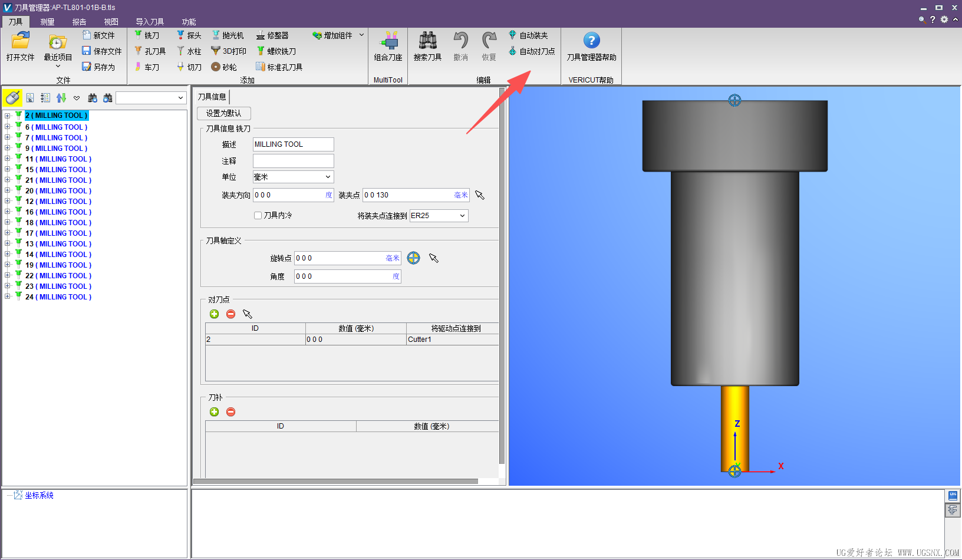Add a new 对刀点 with green plus

pos(214,314)
